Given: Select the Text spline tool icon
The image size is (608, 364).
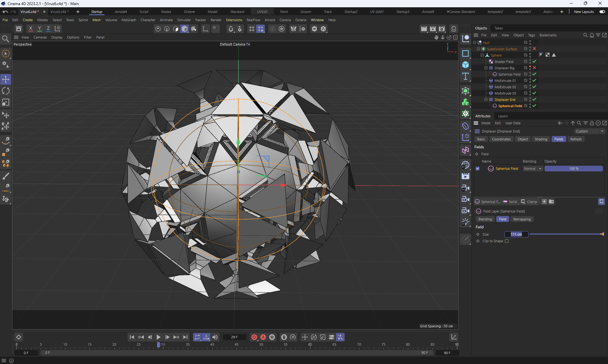Looking at the screenshot, I should pos(465,76).
